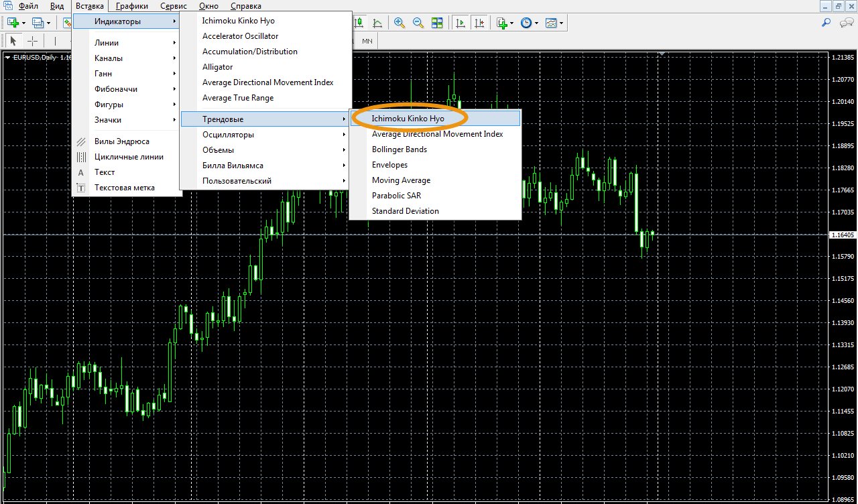The width and height of the screenshot is (858, 504).
Task: Select Вилы Эндрюса in Вставка menu
Action: pyautogui.click(x=121, y=141)
